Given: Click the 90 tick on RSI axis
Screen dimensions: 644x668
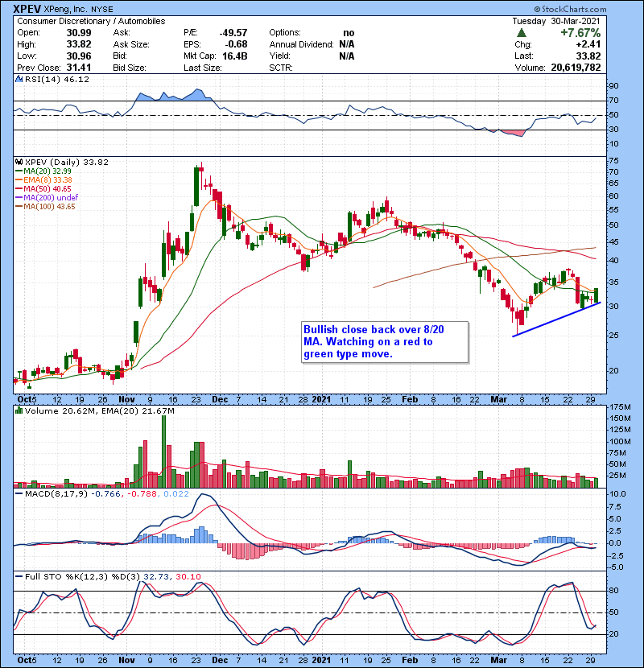Looking at the screenshot, I should [x=613, y=85].
